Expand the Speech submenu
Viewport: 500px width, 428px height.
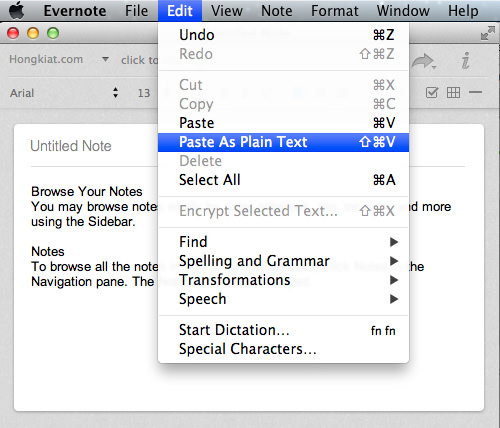click(x=283, y=299)
